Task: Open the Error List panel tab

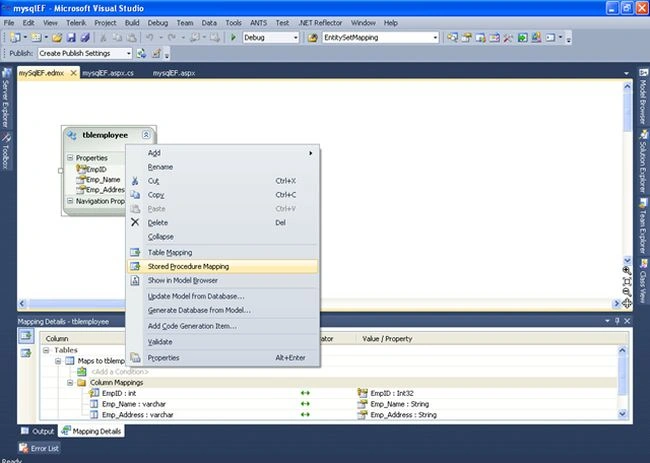Action: [x=39, y=448]
